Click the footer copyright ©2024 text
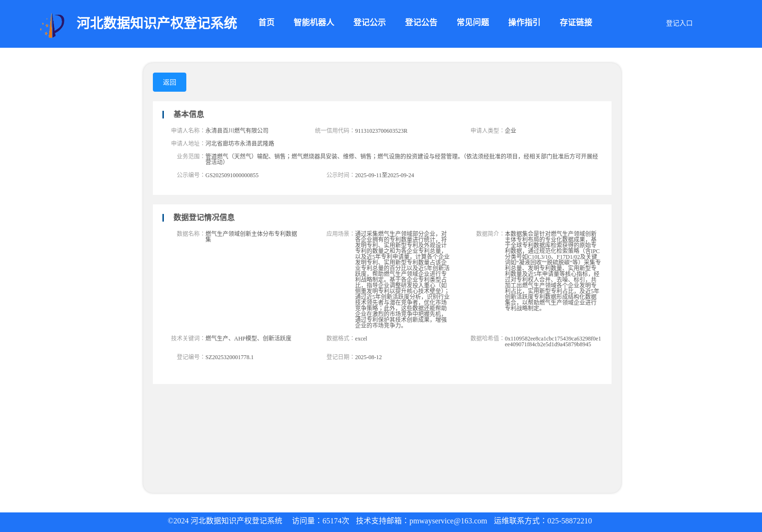Image resolution: width=762 pixels, height=532 pixels. point(225,521)
